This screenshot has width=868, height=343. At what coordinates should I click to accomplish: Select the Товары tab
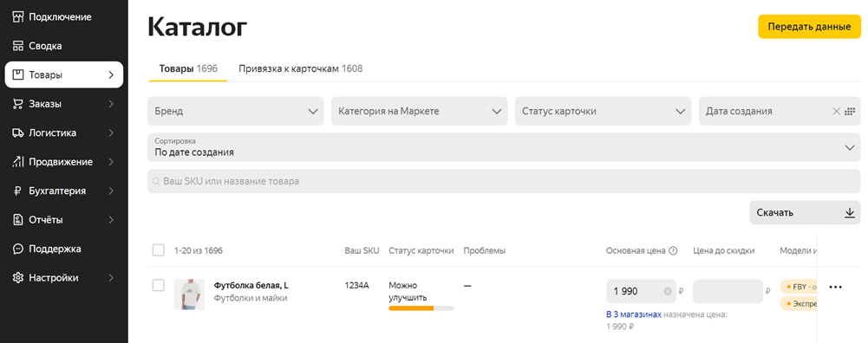click(188, 68)
